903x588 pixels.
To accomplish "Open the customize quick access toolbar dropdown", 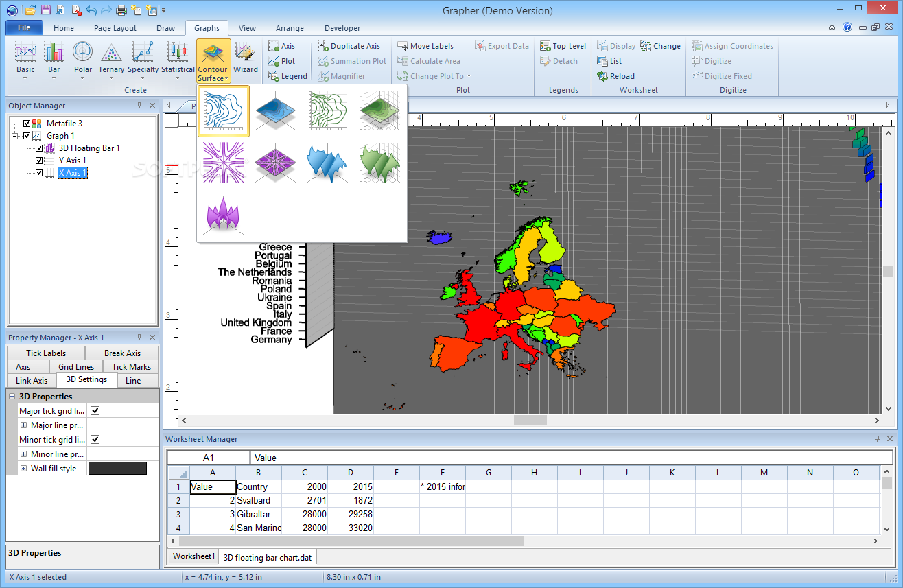I will pyautogui.click(x=163, y=11).
